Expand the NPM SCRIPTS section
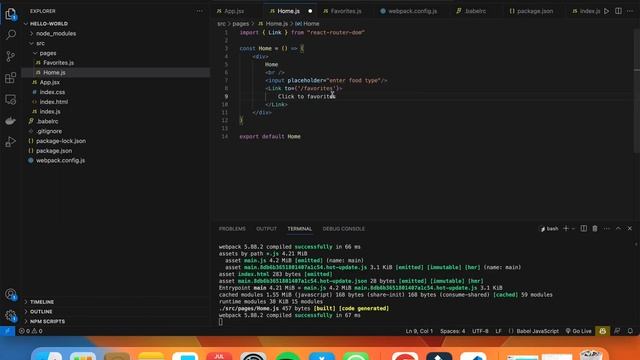The image size is (640, 360). (x=116, y=321)
